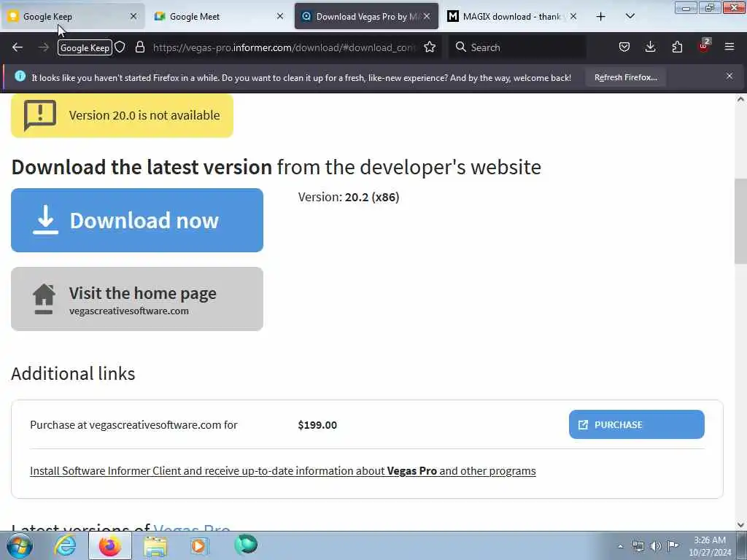The height and width of the screenshot is (560, 747).
Task: Open a new tab with the plus button
Action: [x=601, y=17]
